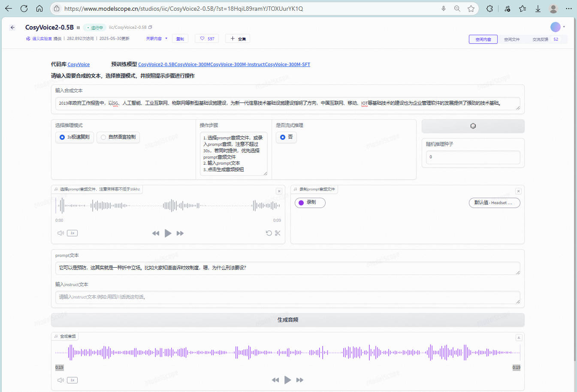Screen dimensions: 577x392
Task: Rewind the synthesized audio
Action: [x=275, y=380]
